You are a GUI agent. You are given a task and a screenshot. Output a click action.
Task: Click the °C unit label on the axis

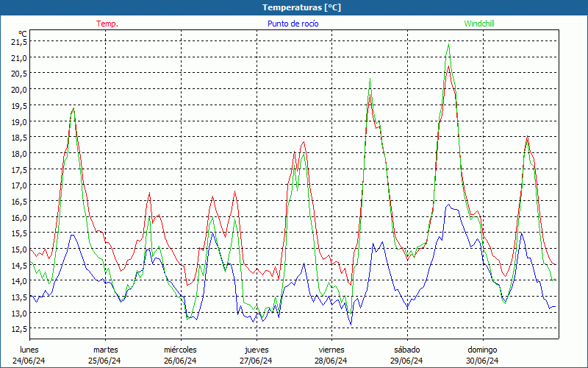click(x=23, y=34)
